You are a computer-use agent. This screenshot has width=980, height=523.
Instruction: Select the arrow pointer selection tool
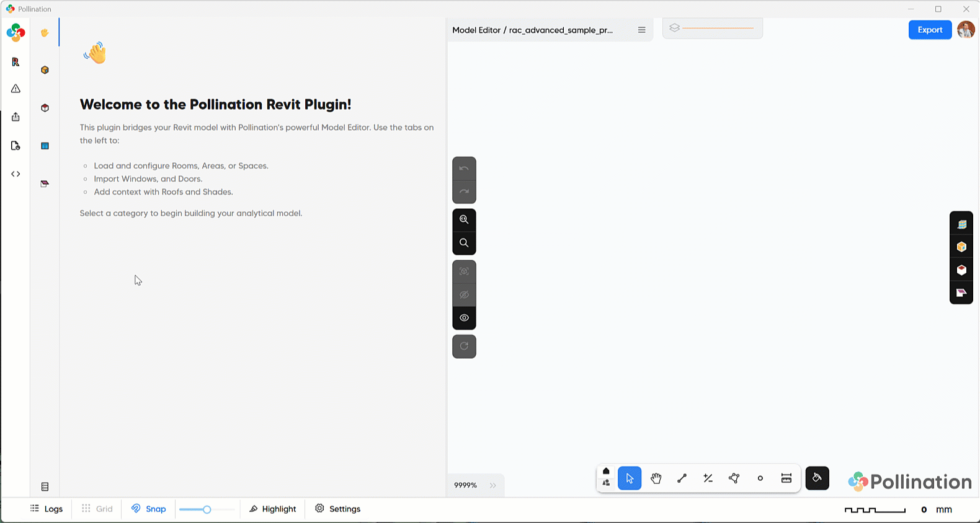(630, 478)
